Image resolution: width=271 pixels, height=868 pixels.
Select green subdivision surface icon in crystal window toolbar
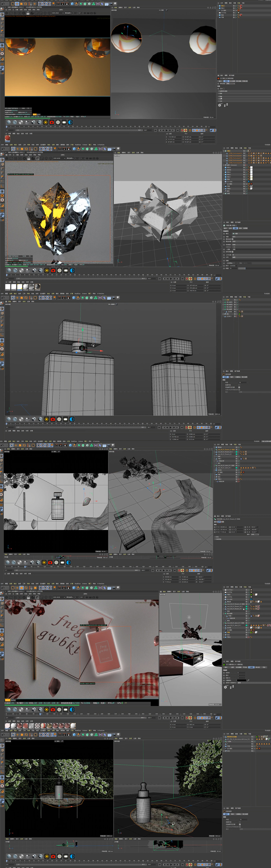pos(83,149)
